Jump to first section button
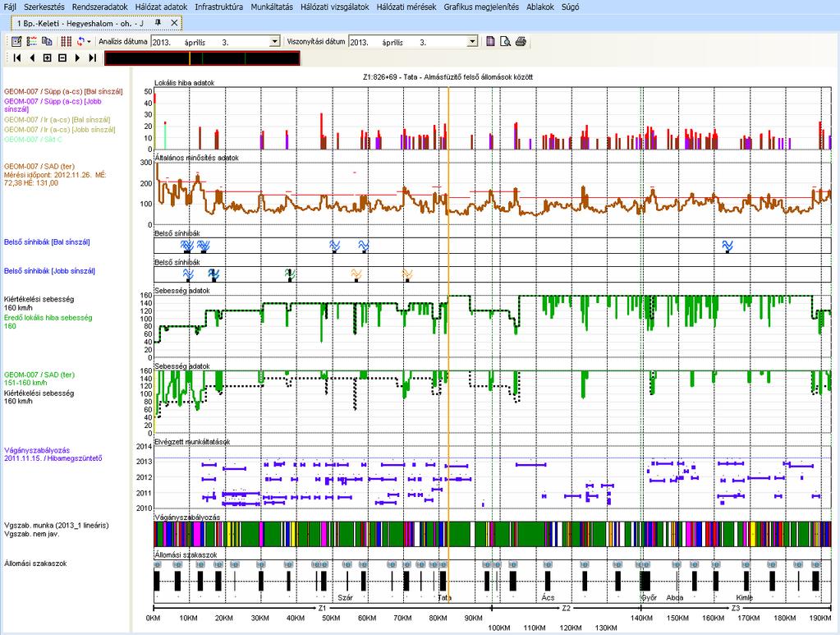This screenshot has height=635, width=840. coord(16,58)
